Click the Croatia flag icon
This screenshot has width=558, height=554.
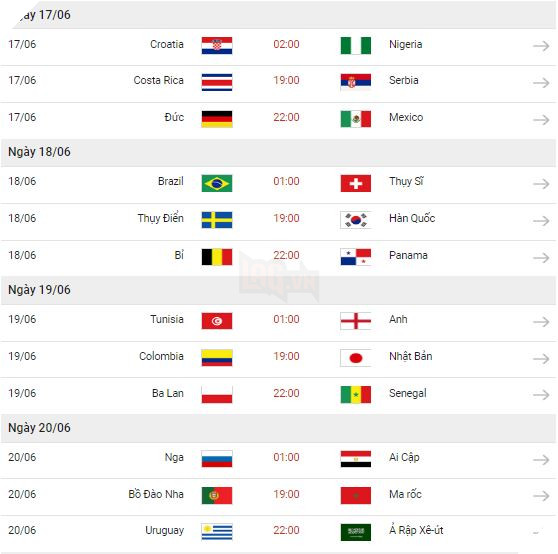217,45
